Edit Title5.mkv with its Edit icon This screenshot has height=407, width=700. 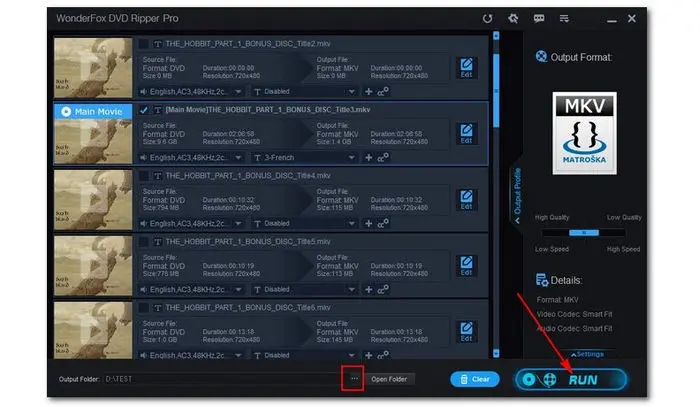pyautogui.click(x=467, y=266)
